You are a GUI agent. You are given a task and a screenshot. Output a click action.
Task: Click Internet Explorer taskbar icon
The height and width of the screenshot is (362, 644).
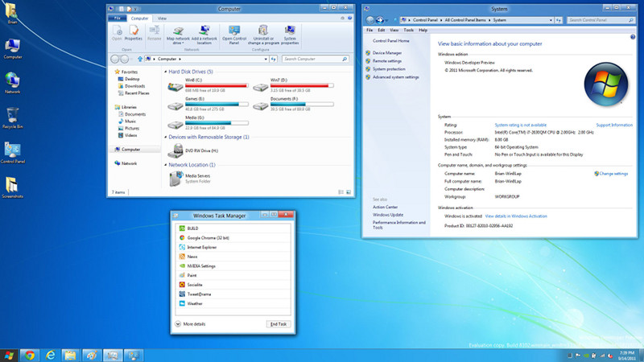[50, 356]
